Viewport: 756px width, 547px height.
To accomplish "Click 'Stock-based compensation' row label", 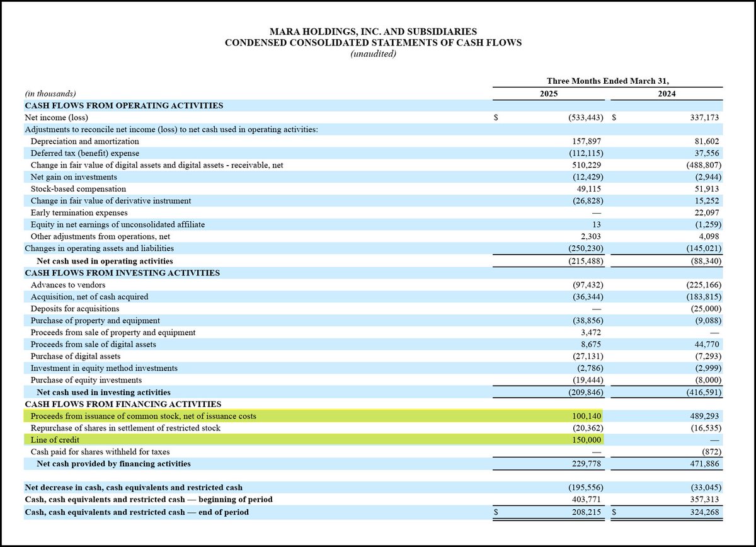I will pyautogui.click(x=78, y=189).
